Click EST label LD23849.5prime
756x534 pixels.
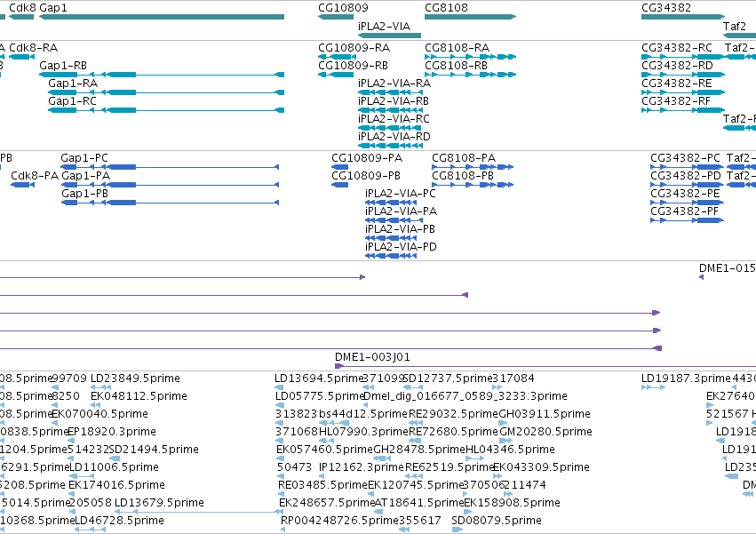(136, 379)
